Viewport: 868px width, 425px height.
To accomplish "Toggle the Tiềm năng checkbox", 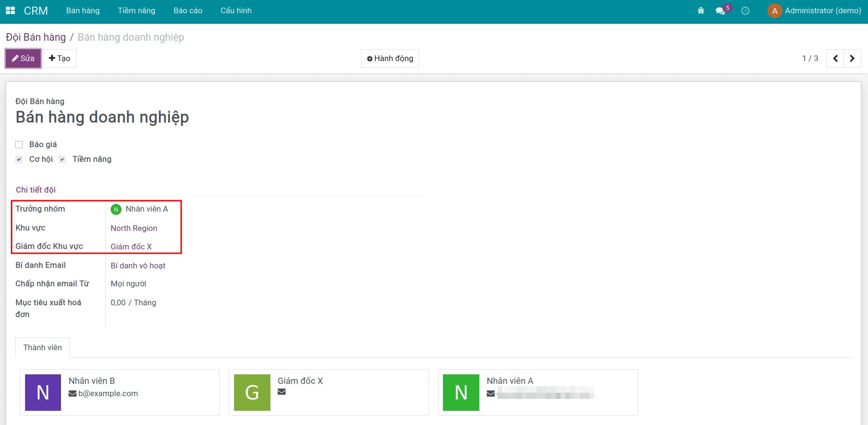I will click(x=62, y=159).
